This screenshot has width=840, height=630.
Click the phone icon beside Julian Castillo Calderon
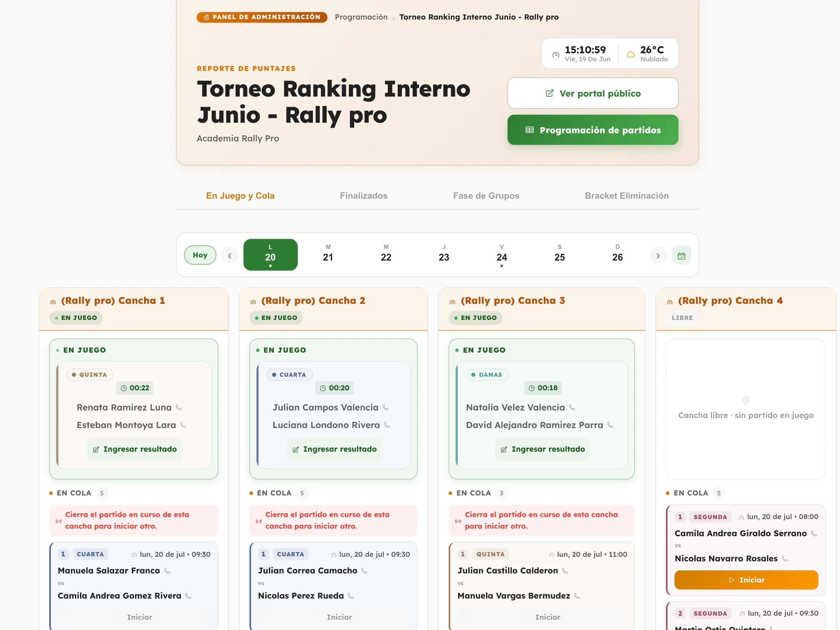tap(565, 570)
